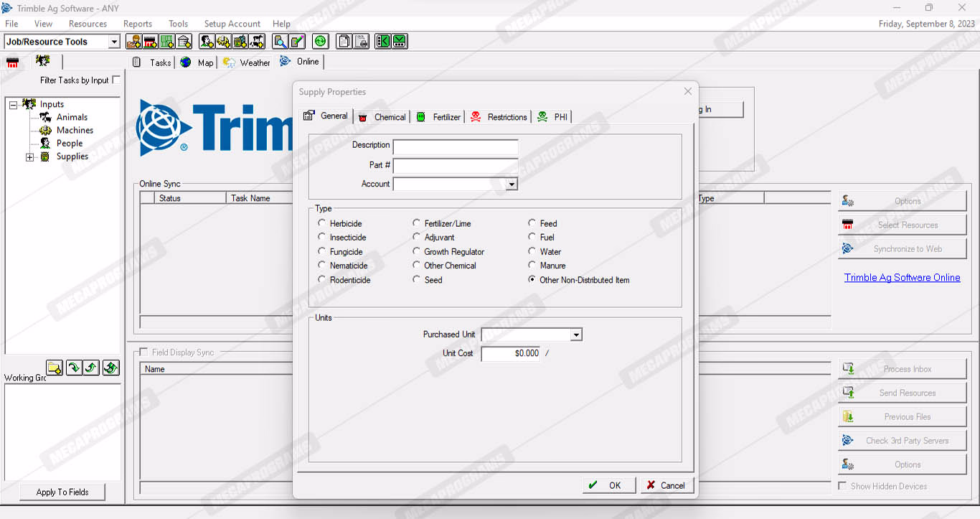The image size is (980, 519).
Task: Select the Manure type radio button
Action: (x=532, y=265)
